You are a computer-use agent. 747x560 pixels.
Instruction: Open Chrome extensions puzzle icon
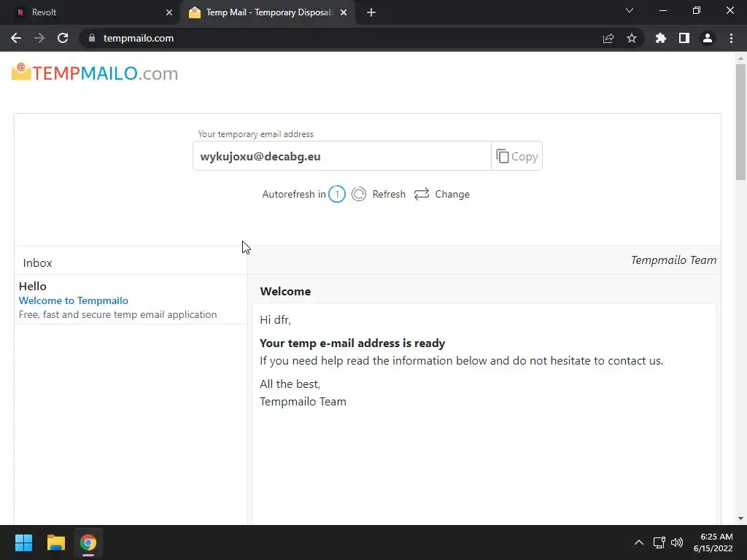pyautogui.click(x=661, y=38)
